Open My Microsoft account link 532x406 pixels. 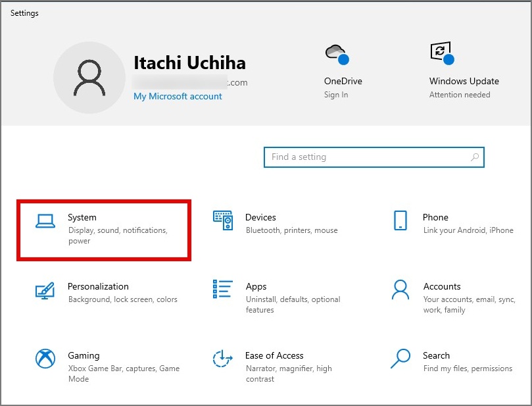click(178, 96)
